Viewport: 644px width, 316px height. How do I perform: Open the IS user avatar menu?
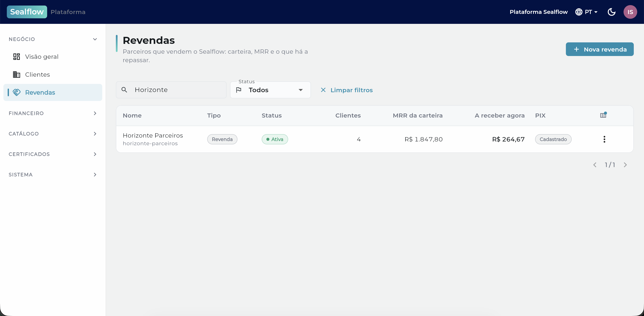[630, 12]
